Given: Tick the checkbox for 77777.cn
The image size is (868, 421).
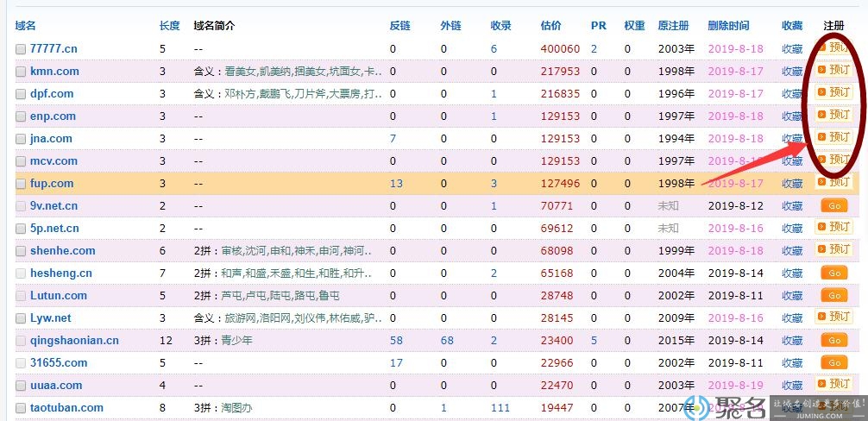Looking at the screenshot, I should (21, 49).
